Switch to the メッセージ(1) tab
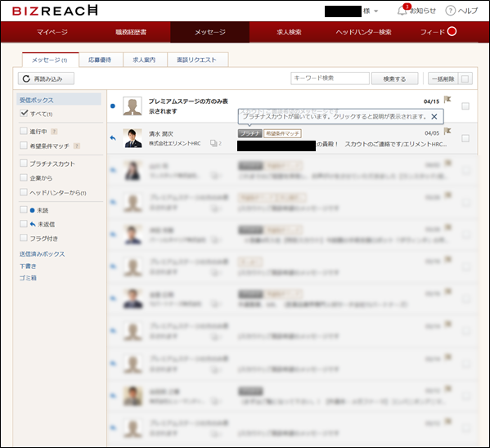Image resolution: width=490 pixels, height=448 pixels. click(x=51, y=60)
